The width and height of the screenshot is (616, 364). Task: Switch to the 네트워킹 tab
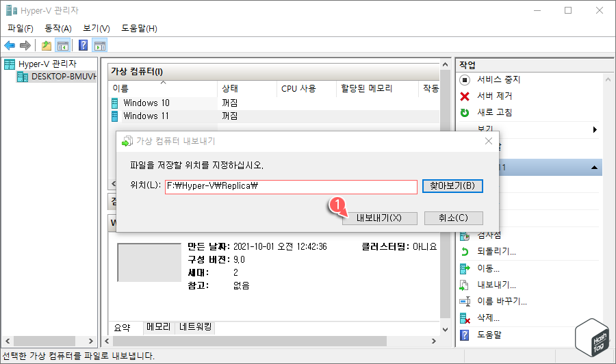click(x=196, y=326)
